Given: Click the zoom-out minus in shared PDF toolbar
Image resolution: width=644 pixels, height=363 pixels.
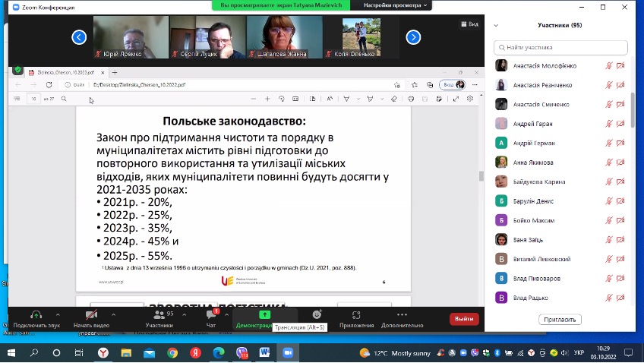Looking at the screenshot, I should [254, 99].
